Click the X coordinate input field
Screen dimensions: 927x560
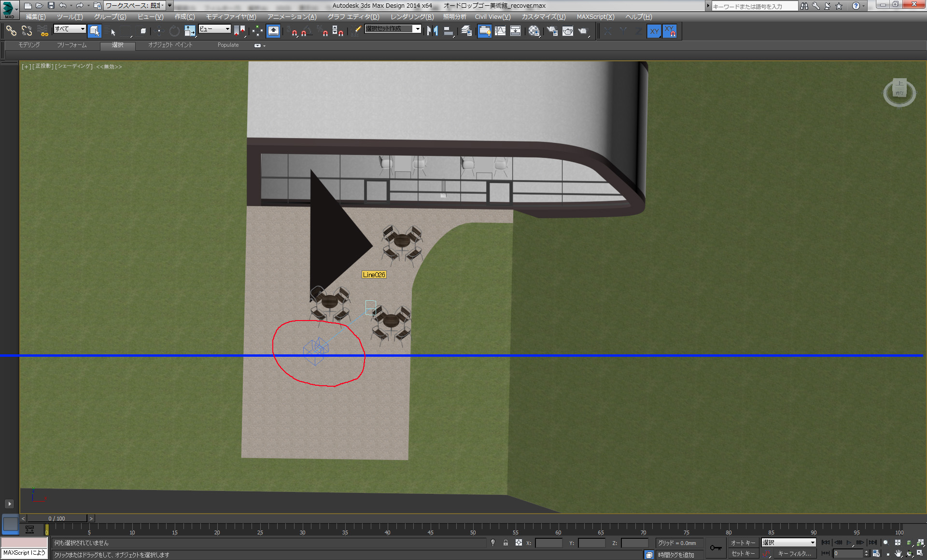[x=548, y=543]
